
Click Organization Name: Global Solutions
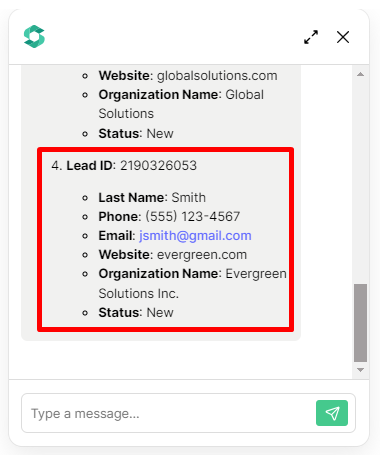click(181, 104)
